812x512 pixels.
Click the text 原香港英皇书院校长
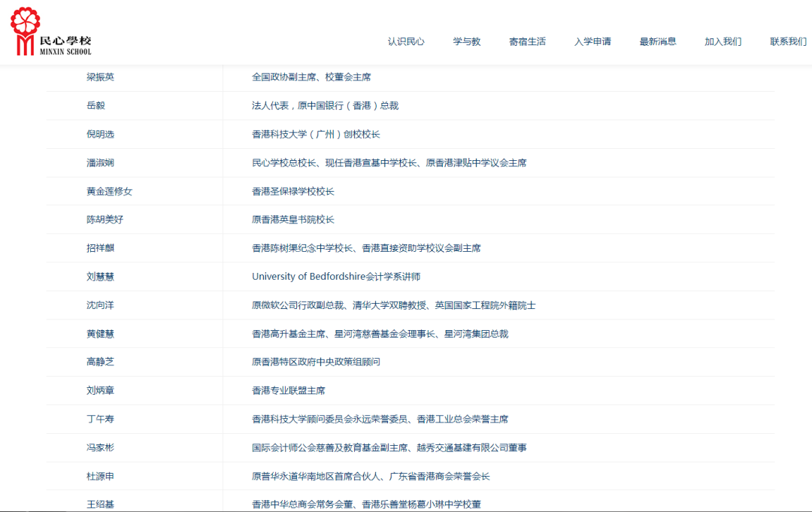pos(293,220)
